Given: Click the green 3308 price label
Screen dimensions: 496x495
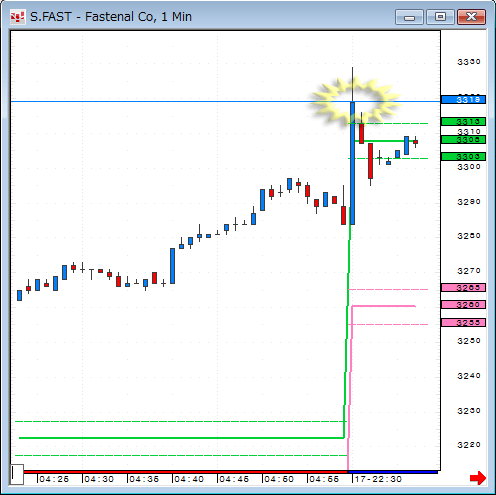Looking at the screenshot, I should (x=463, y=139).
